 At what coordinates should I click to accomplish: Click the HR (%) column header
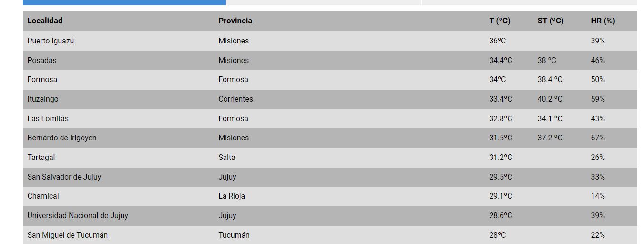point(603,21)
